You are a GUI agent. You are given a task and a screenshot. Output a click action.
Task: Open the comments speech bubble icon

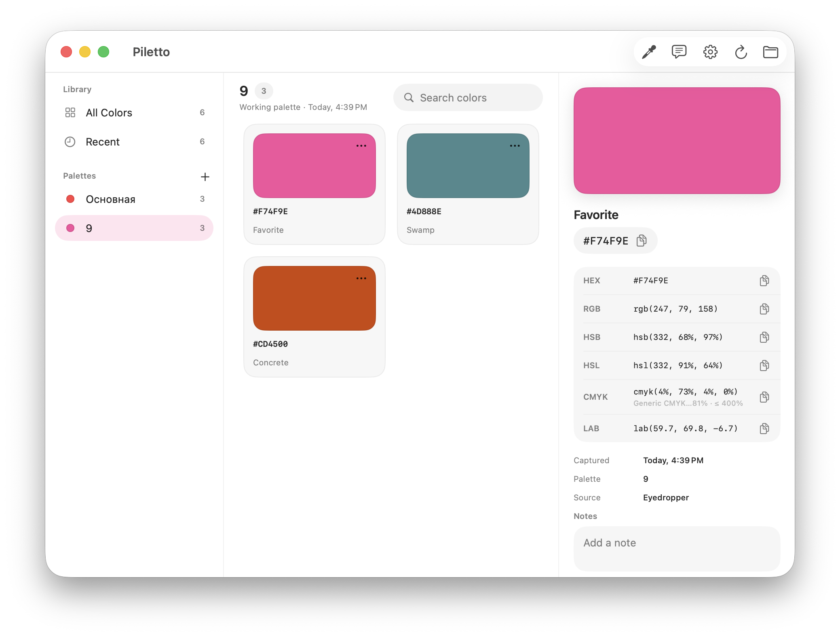tap(679, 52)
